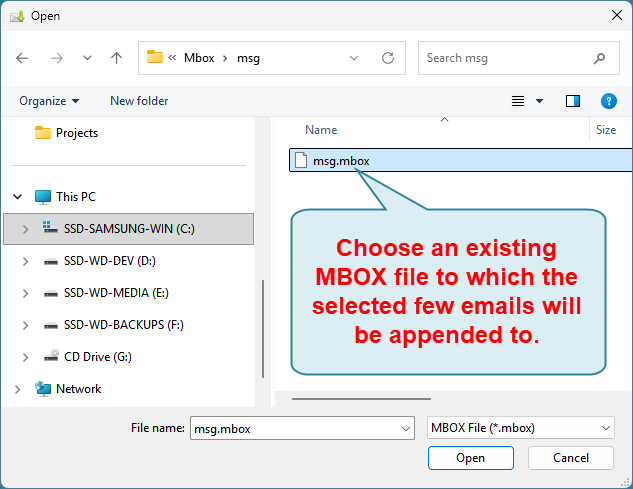Refresh the current folder view

click(388, 58)
